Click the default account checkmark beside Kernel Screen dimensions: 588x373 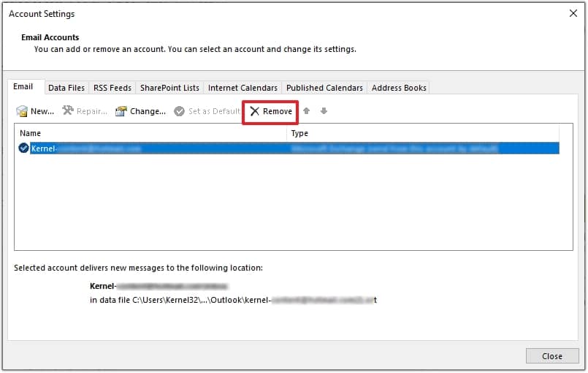(x=23, y=148)
